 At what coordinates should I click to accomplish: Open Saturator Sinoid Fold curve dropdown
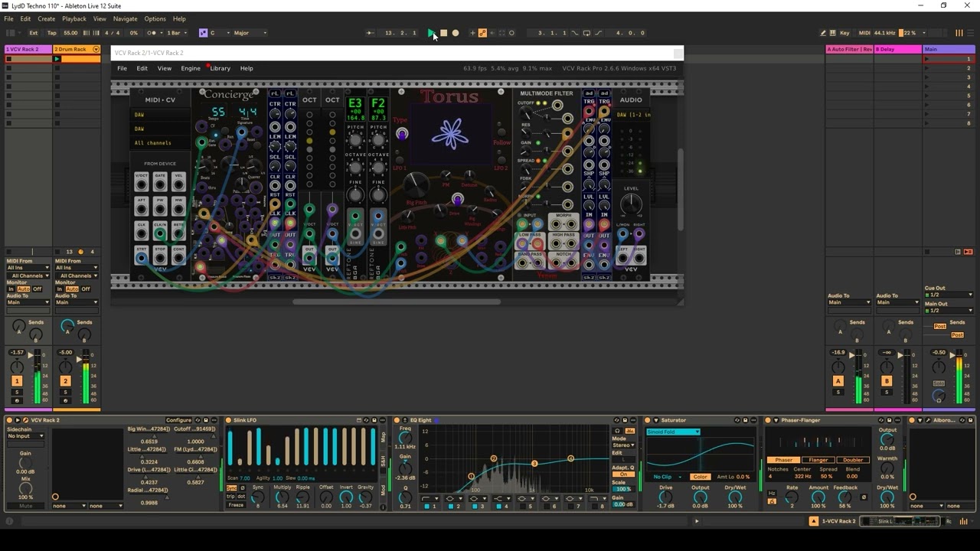tap(674, 432)
